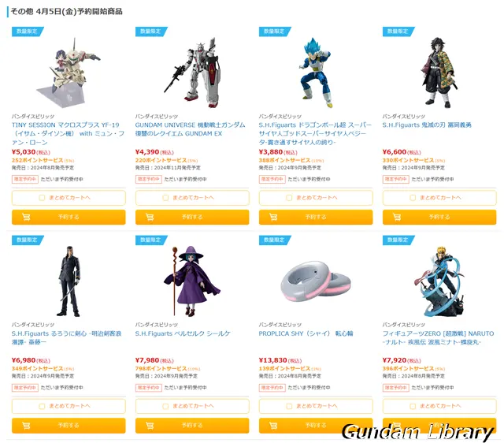Click cart icon under GUNDAM UNIVERSE GUNDAM EX

[x=150, y=217]
